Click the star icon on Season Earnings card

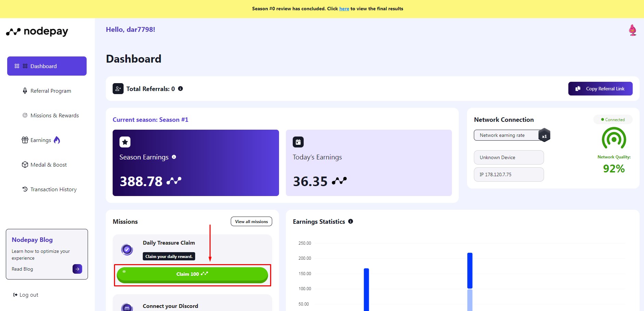click(x=125, y=142)
